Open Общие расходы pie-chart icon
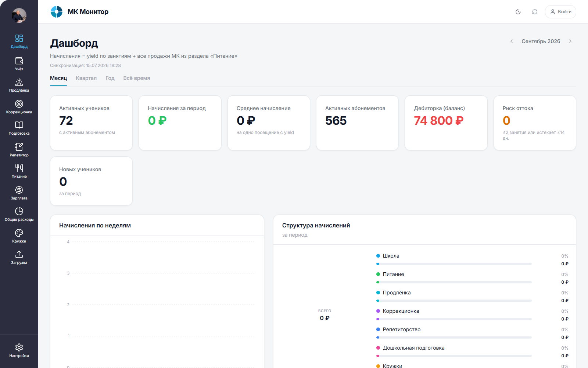Viewport: 588px width, 368px height. [19, 211]
